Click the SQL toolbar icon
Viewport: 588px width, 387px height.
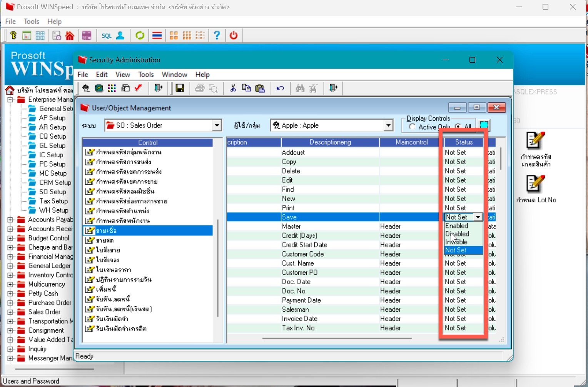pyautogui.click(x=106, y=35)
